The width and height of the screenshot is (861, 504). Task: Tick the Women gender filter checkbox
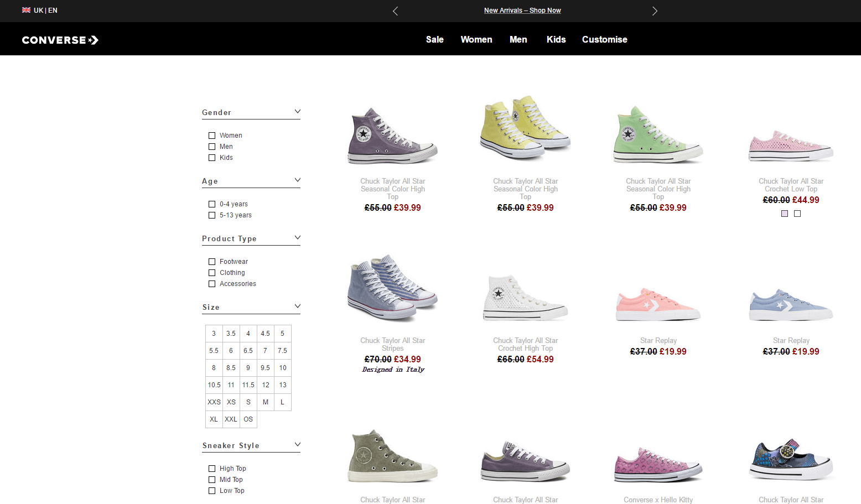tap(212, 136)
